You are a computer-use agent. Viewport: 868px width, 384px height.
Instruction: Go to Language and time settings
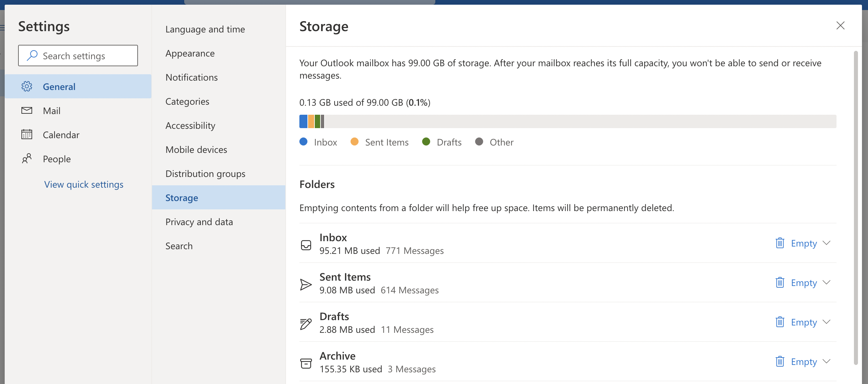point(205,29)
